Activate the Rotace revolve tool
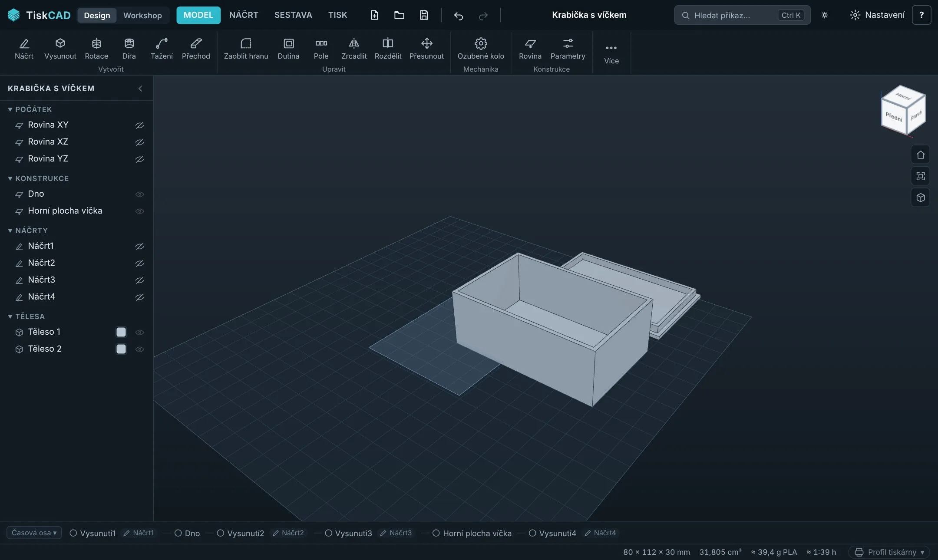 click(96, 49)
